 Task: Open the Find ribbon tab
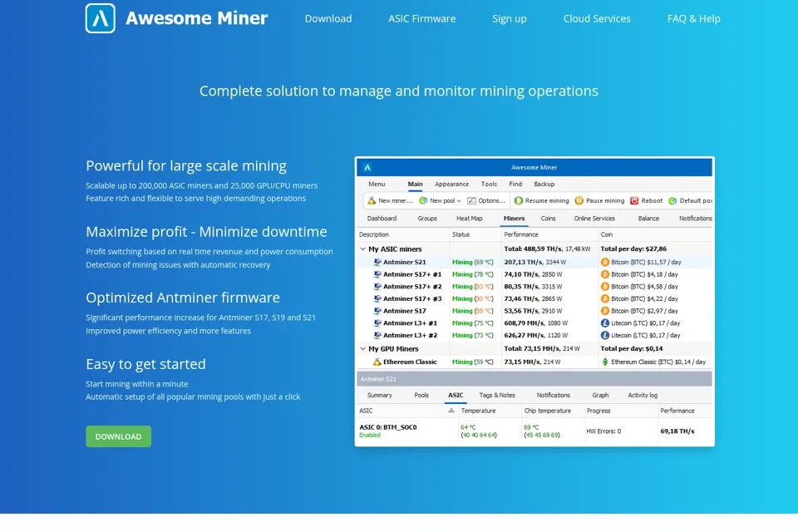(515, 185)
